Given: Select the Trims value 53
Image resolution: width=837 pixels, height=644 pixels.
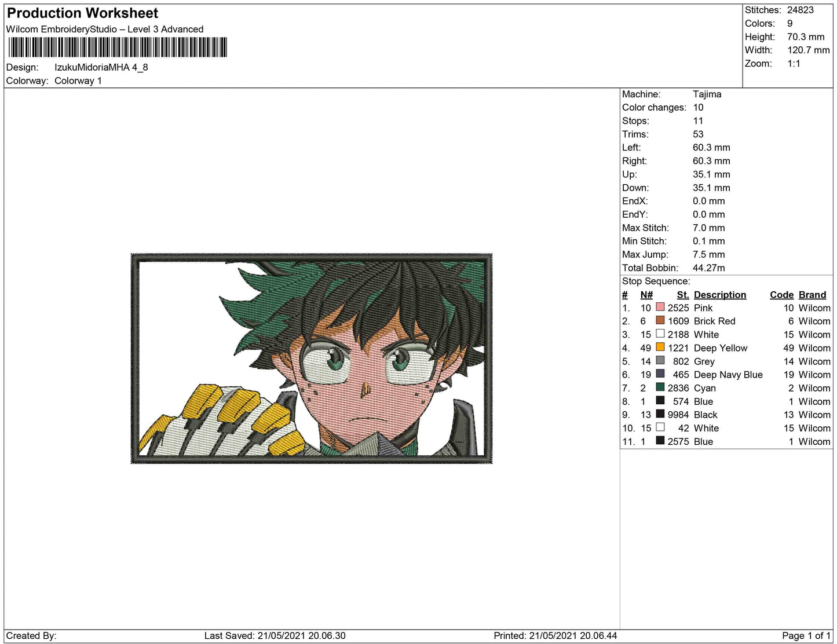Looking at the screenshot, I should pyautogui.click(x=698, y=134).
